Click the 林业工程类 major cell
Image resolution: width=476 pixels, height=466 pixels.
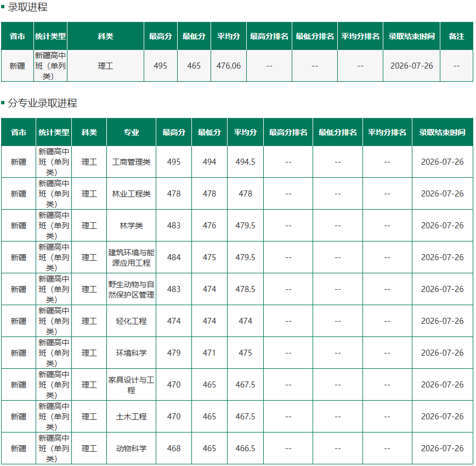pyautogui.click(x=131, y=194)
